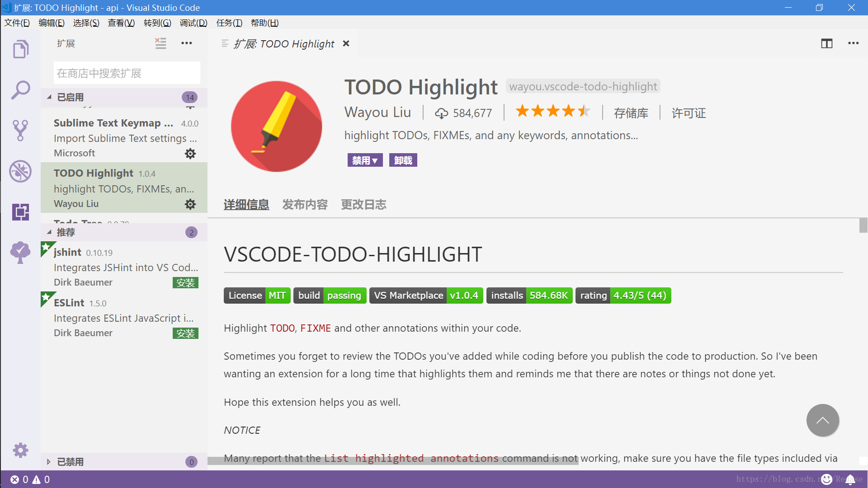Close the TODO Highlight extension tab

(x=346, y=43)
